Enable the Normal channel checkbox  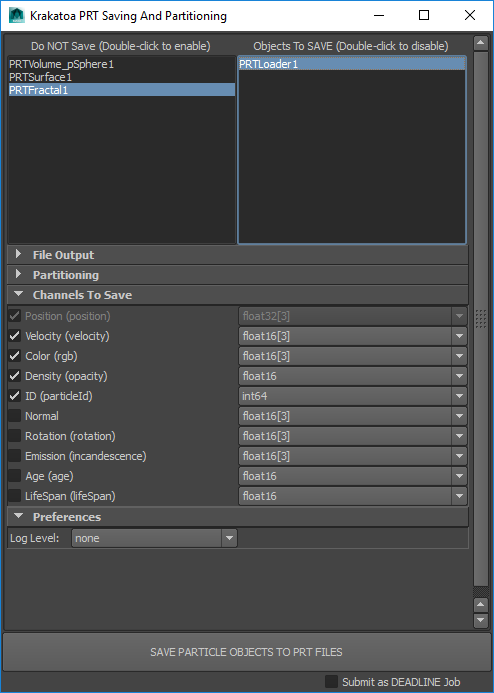(15, 416)
